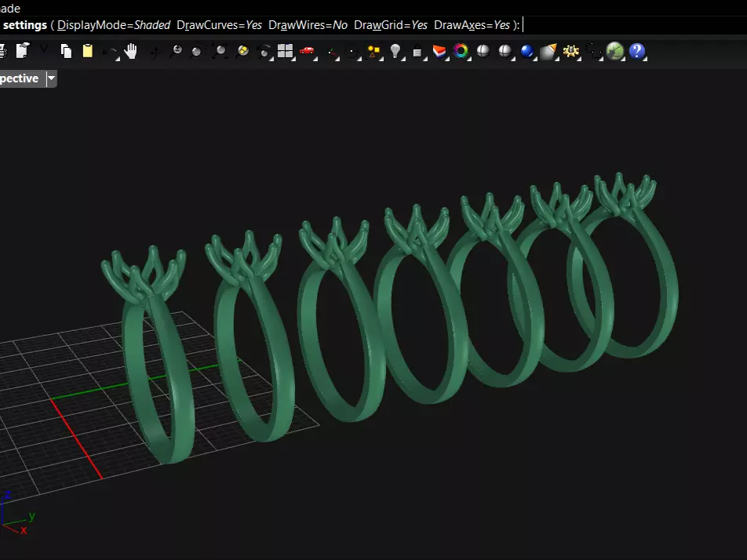Open the Help question mark icon
747x560 pixels.
click(637, 51)
